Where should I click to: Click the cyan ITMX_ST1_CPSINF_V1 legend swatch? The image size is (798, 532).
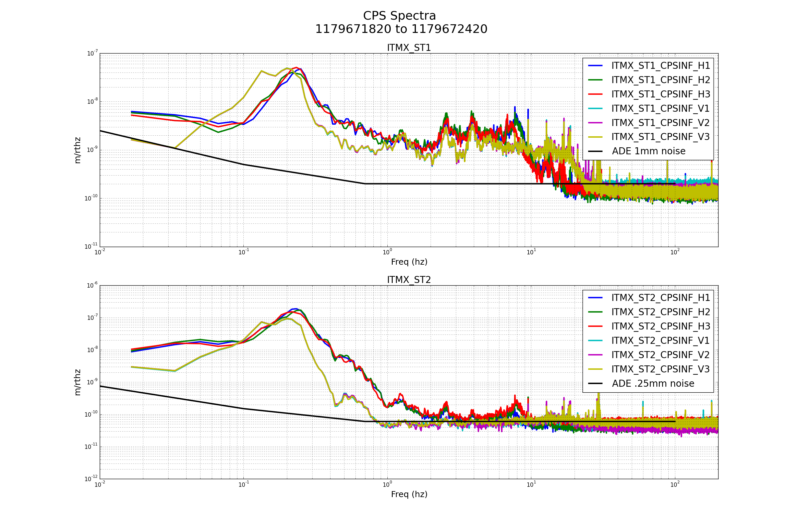point(595,108)
